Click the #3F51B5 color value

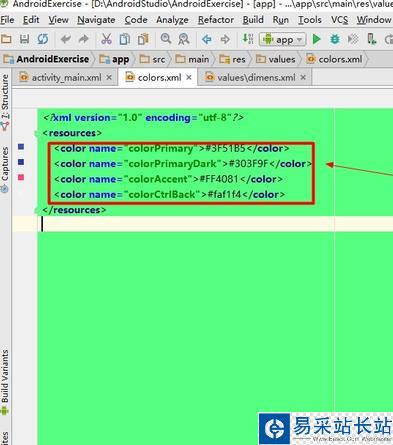coord(225,148)
